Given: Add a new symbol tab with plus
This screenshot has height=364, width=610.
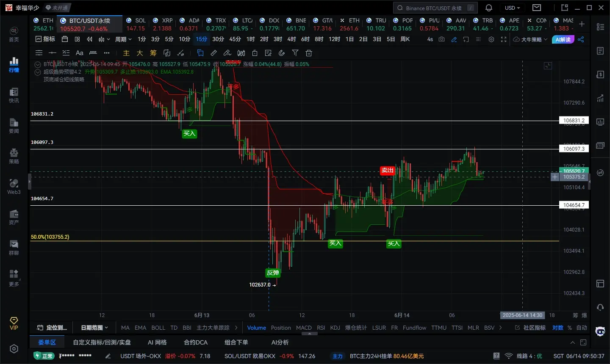Looking at the screenshot, I should pyautogui.click(x=582, y=24).
